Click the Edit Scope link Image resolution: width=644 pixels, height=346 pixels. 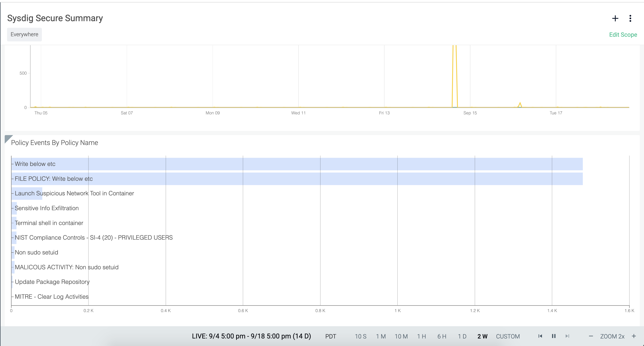coord(623,35)
